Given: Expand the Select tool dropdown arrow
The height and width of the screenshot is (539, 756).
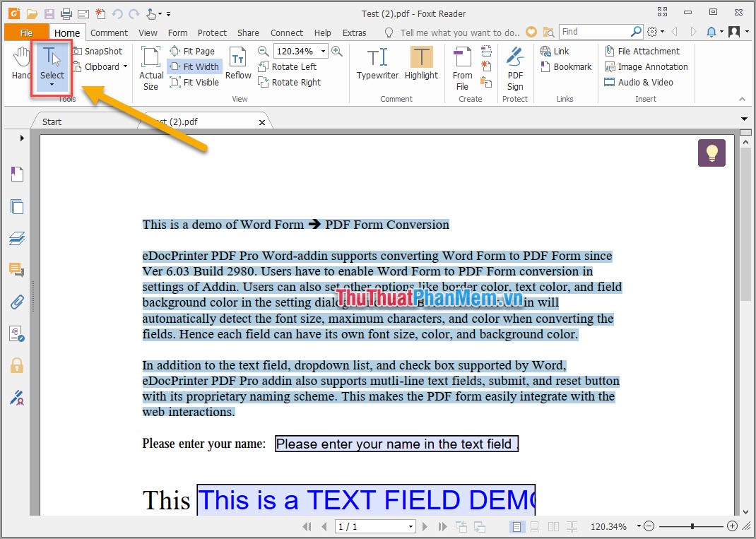Looking at the screenshot, I should pos(52,85).
